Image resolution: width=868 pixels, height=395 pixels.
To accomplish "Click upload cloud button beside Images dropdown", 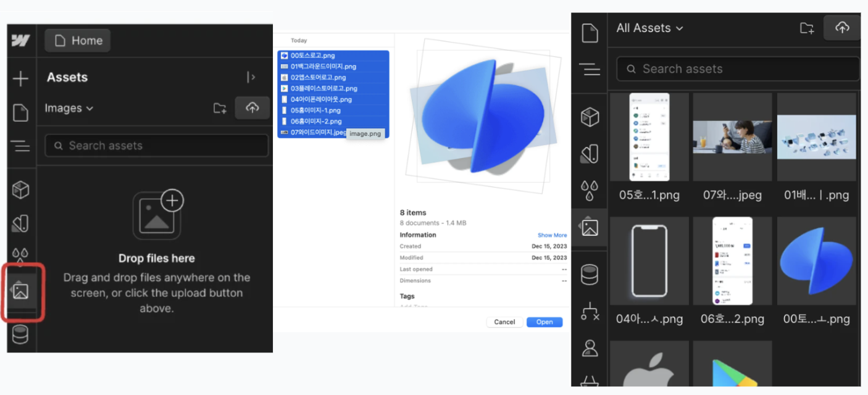I will [252, 107].
